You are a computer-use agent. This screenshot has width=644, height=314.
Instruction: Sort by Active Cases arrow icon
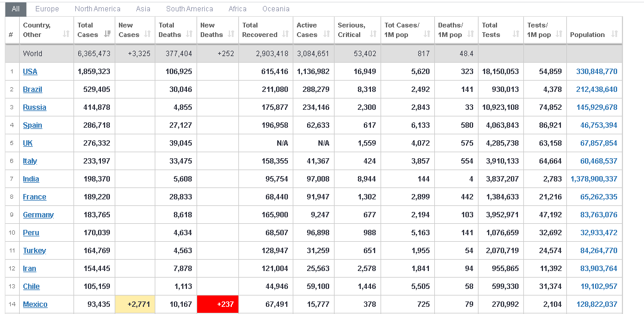327,34
